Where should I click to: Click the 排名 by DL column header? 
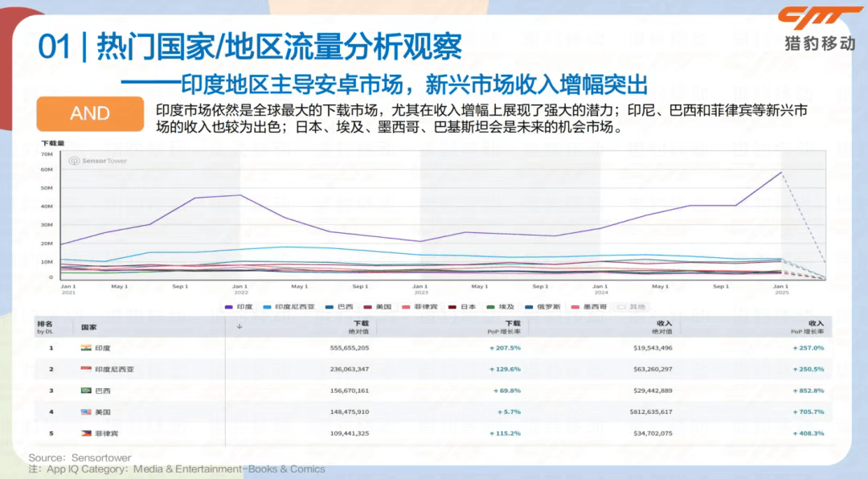coord(44,326)
